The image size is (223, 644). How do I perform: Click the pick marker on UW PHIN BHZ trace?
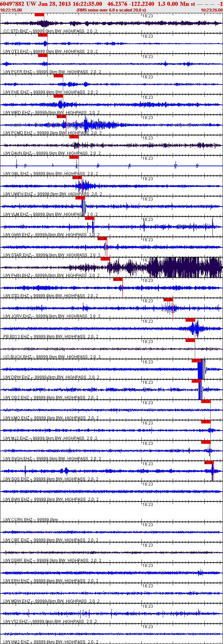(105, 259)
